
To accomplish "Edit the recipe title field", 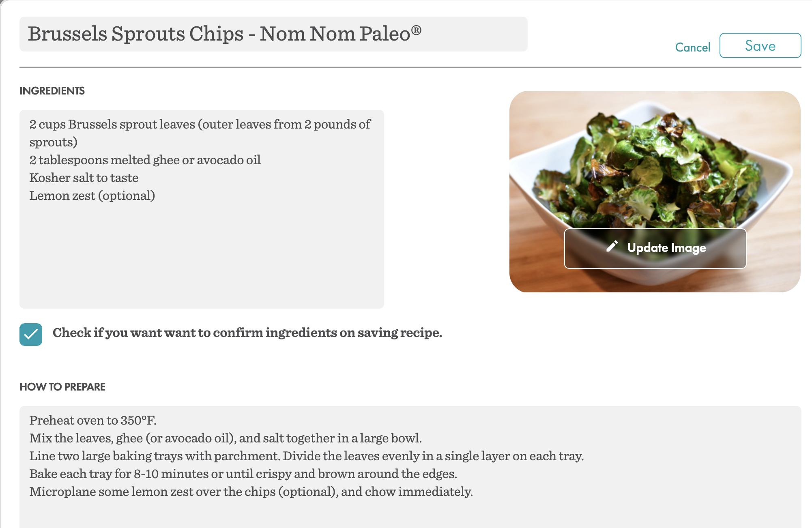I will click(273, 34).
